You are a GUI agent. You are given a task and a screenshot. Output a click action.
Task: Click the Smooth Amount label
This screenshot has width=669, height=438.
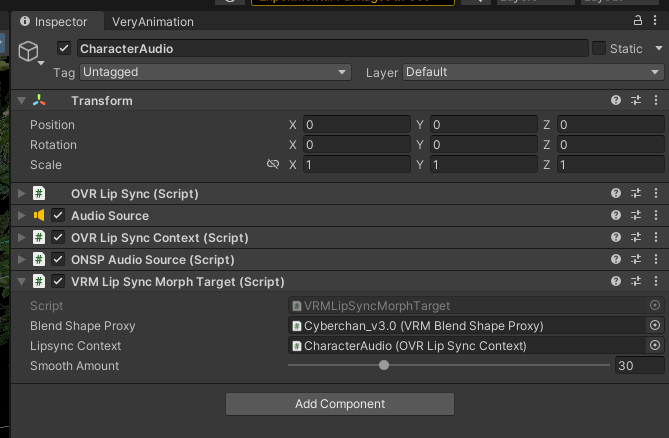(75, 366)
